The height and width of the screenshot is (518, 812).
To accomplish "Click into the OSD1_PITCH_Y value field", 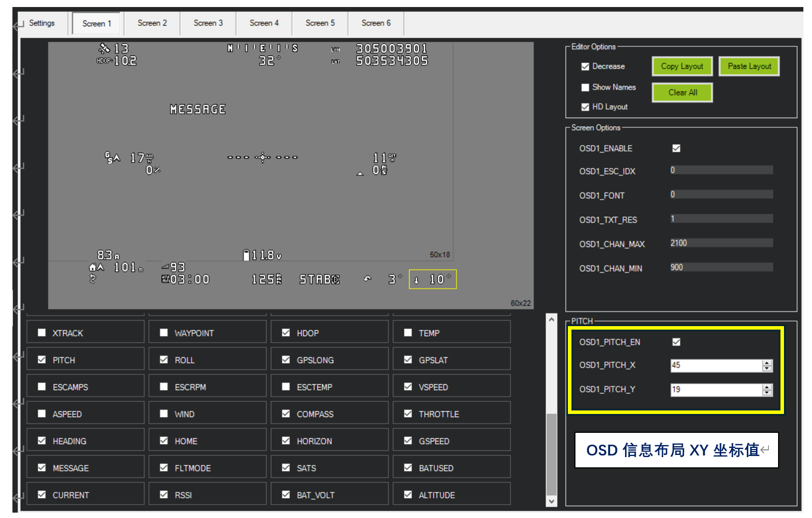I will (x=716, y=390).
